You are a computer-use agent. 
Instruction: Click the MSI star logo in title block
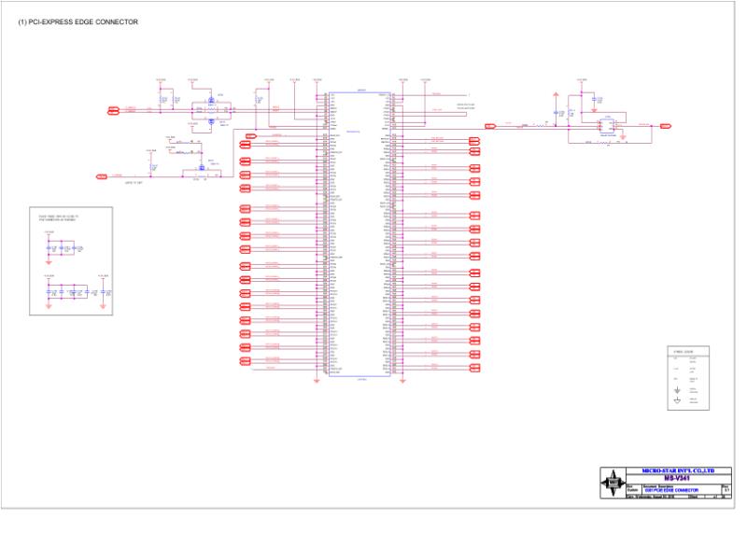coord(613,483)
